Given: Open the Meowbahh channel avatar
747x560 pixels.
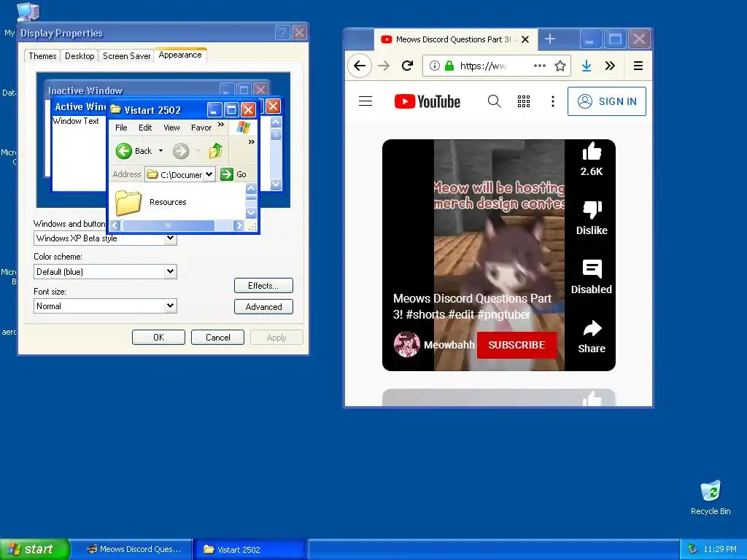Looking at the screenshot, I should pos(406,344).
